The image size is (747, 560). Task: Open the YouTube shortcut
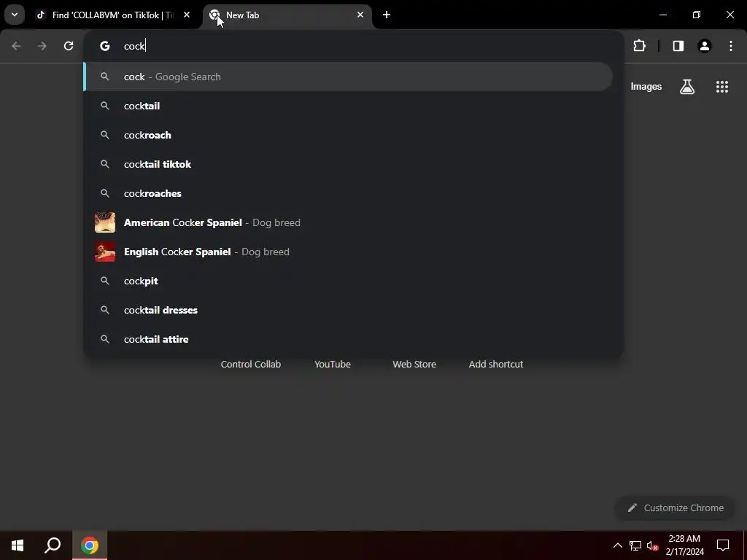333,364
